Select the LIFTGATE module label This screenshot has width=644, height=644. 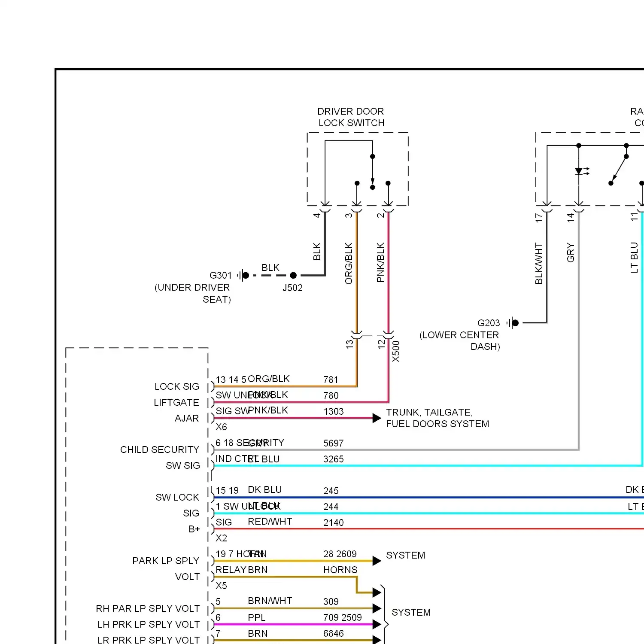click(x=176, y=402)
